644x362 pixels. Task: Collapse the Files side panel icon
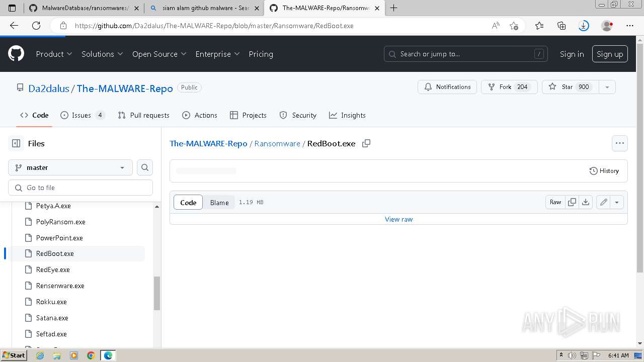pyautogui.click(x=16, y=143)
